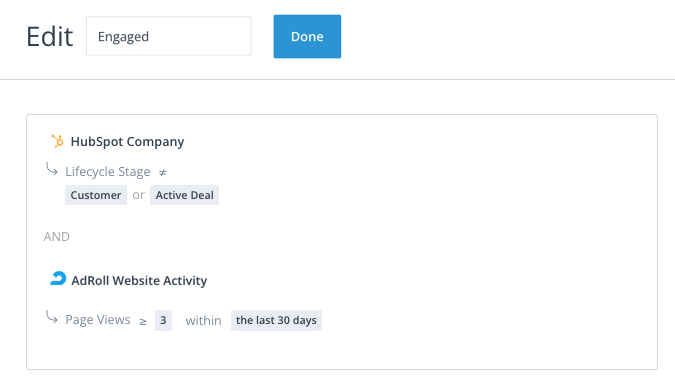Select the greater-than-or-equal operator symbol
The width and height of the screenshot is (675, 380).
143,321
